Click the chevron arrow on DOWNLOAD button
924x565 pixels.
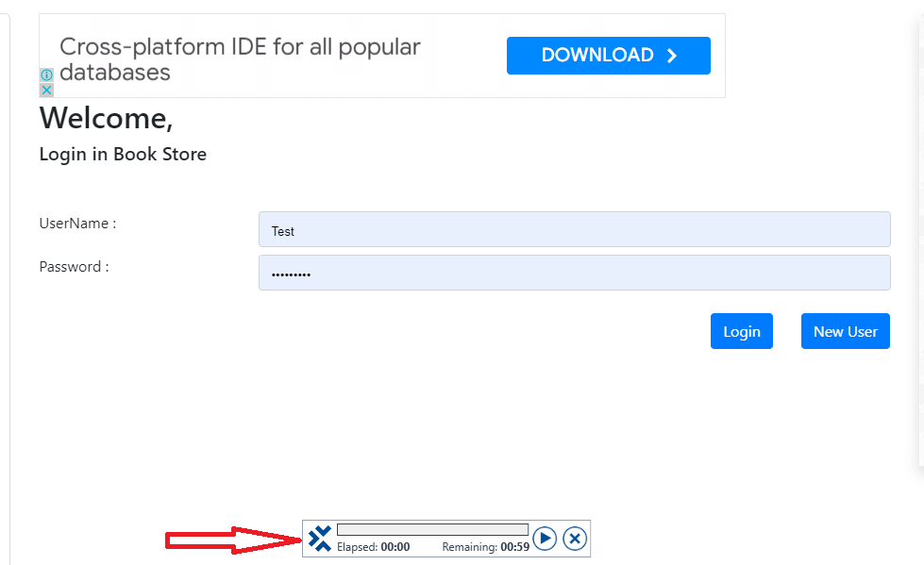click(672, 56)
